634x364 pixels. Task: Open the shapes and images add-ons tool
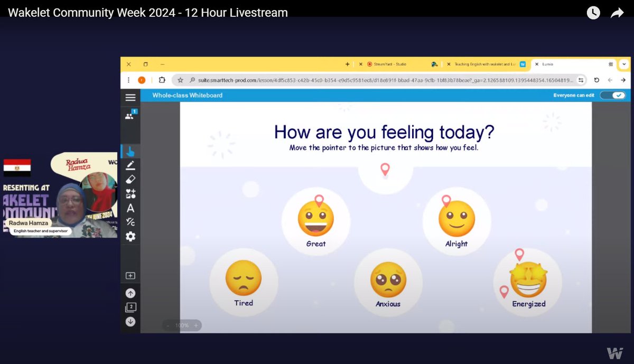coord(130,194)
